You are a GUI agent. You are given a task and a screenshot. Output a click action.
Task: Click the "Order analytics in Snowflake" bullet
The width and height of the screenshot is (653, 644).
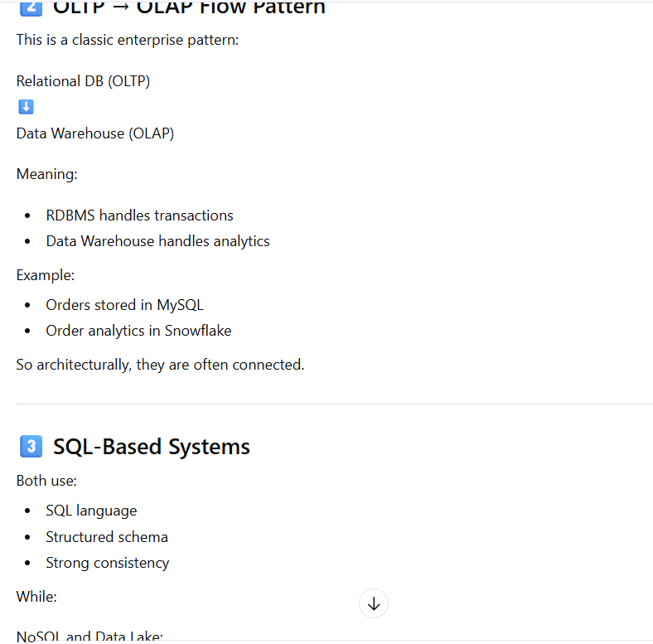pos(138,331)
